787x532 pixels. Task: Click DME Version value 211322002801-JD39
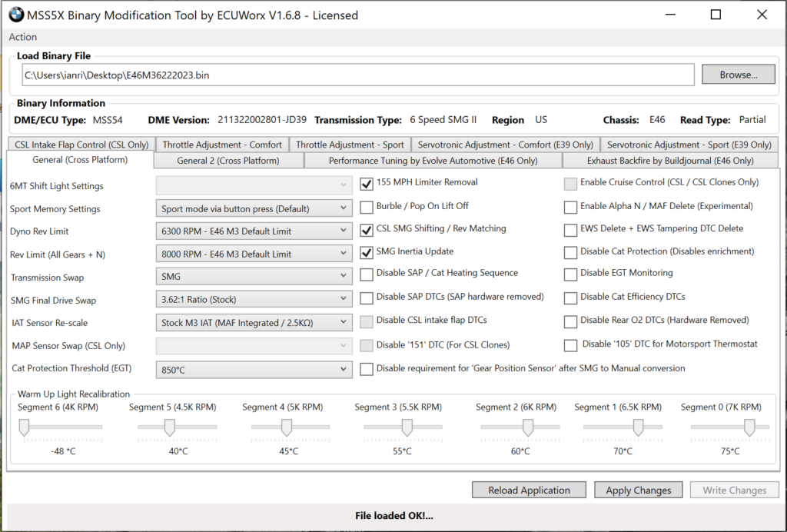(262, 120)
